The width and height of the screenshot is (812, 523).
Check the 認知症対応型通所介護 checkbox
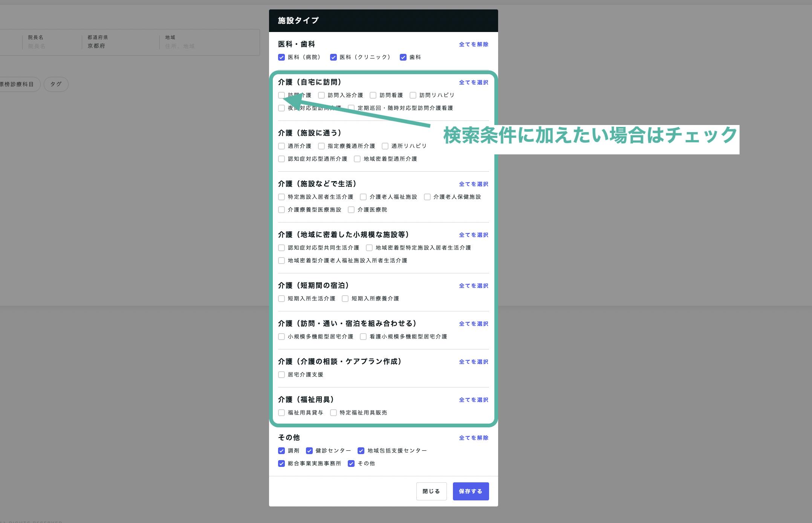(x=281, y=159)
